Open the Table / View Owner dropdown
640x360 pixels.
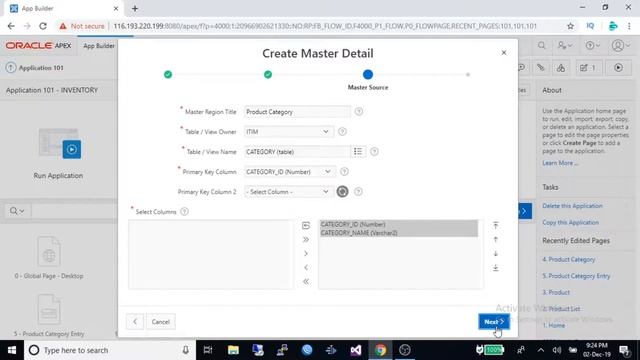288,132
